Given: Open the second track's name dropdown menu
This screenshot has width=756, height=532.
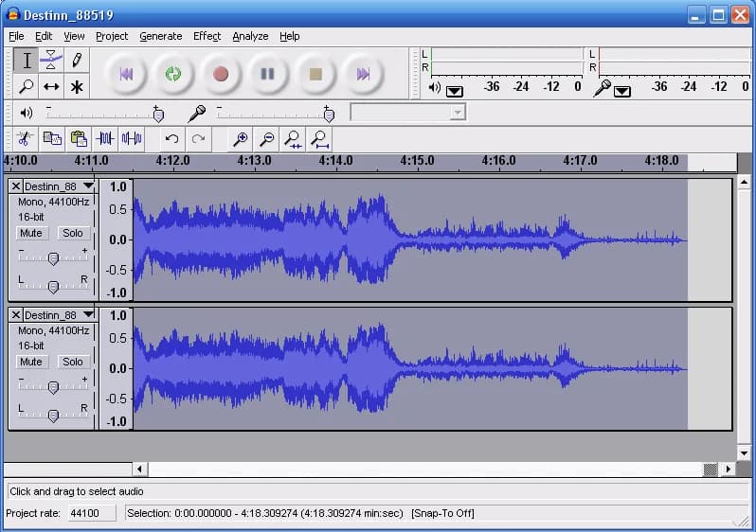Looking at the screenshot, I should (x=88, y=314).
